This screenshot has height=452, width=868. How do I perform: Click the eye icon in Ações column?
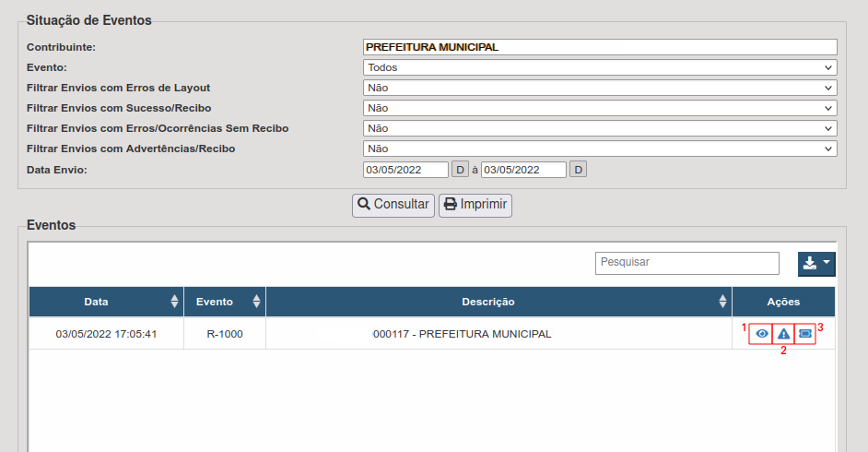point(761,334)
